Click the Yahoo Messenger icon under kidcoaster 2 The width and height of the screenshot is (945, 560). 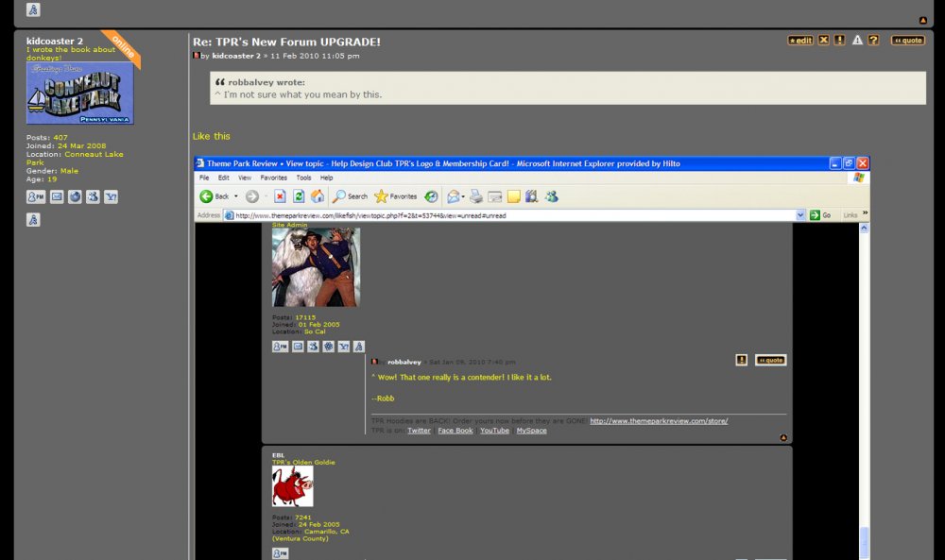111,196
